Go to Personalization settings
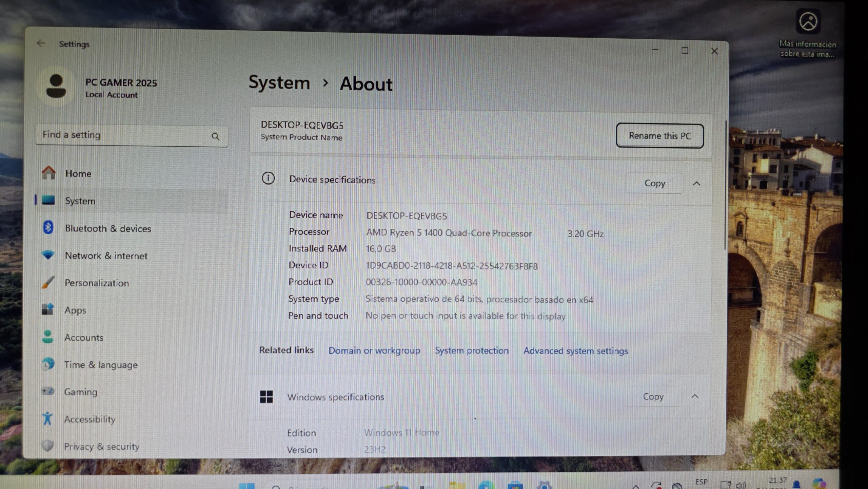The width and height of the screenshot is (868, 489). click(97, 283)
